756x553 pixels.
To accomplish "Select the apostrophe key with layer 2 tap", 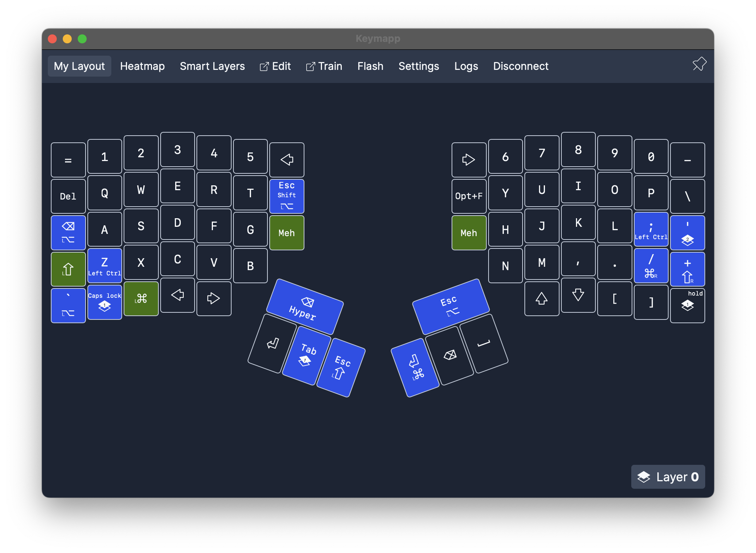I will [x=687, y=232].
